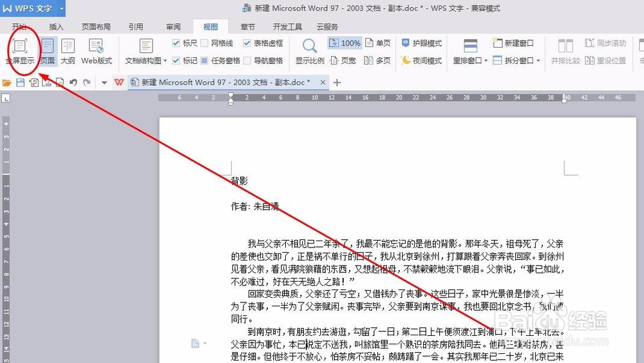The image size is (644, 363).
Task: Expand 拆分窗口 dropdown arrow
Action: pos(538,61)
